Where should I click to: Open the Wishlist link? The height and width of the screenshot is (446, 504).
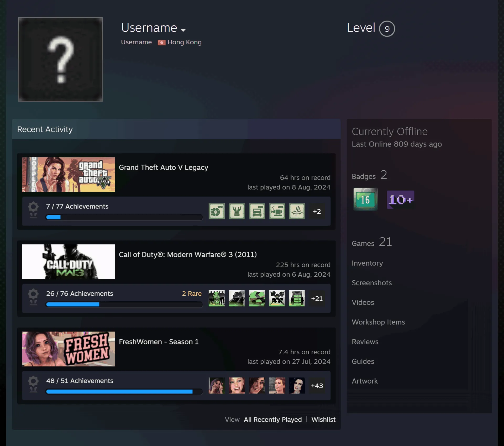tap(323, 419)
